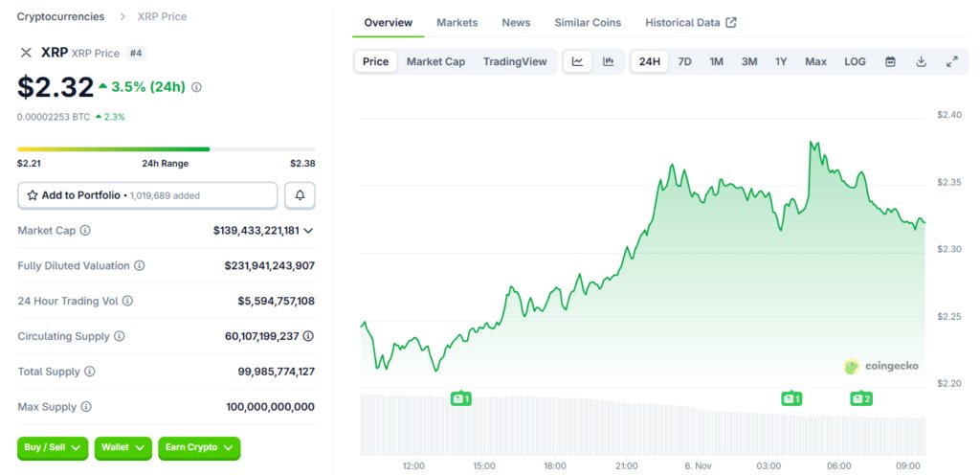This screenshot has height=475, width=980.
Task: Click the $5,594,757,108 trading volume value
Action: pos(277,302)
